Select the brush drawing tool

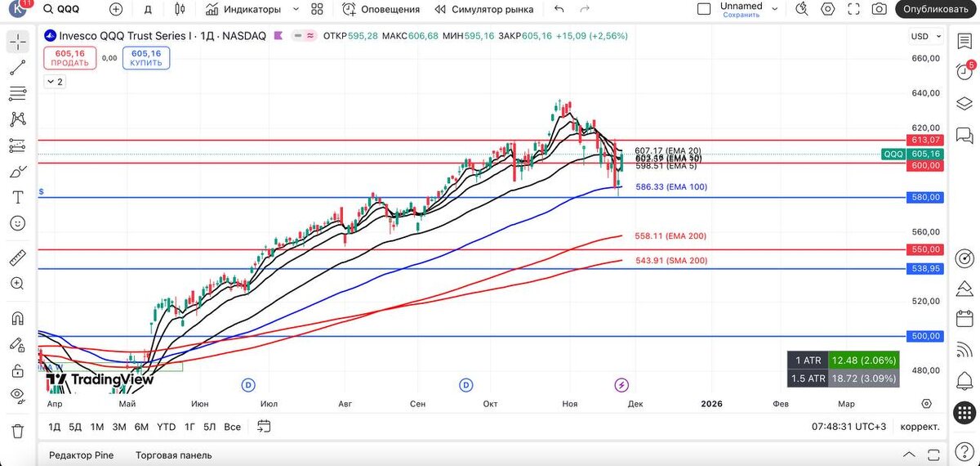click(x=17, y=172)
